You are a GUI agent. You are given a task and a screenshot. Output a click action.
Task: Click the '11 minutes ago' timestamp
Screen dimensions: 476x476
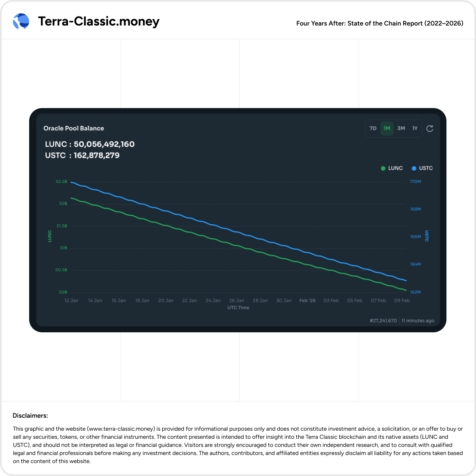tap(418, 321)
